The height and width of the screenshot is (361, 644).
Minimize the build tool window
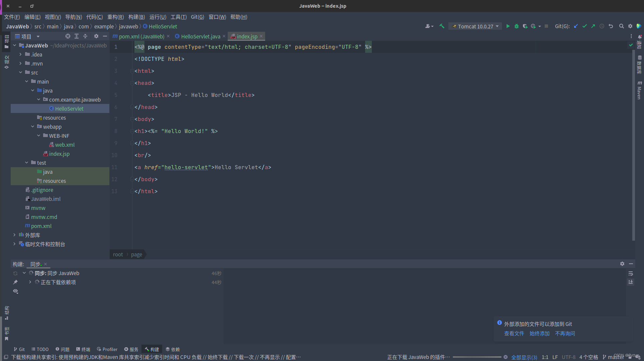pyautogui.click(x=631, y=264)
